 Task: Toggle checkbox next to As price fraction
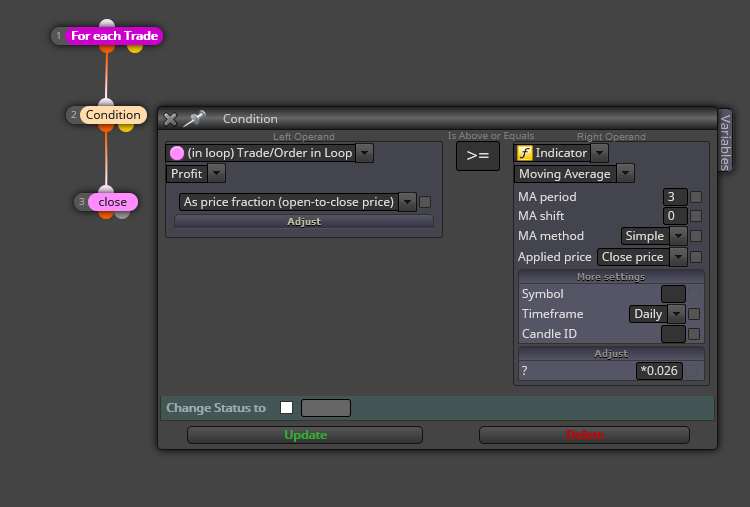(x=425, y=202)
